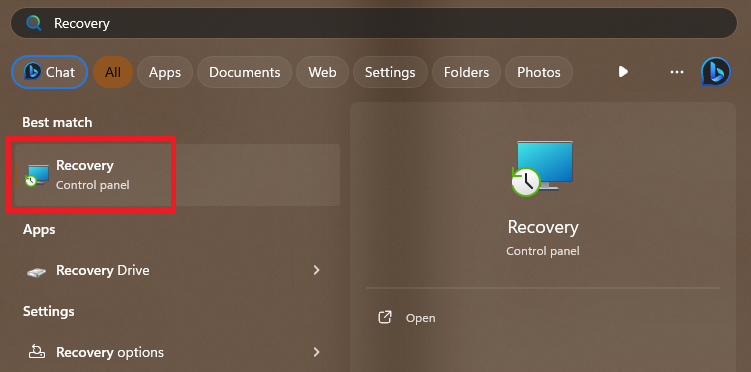751x372 pixels.
Task: Click the play arrow to show more filters
Action: [x=623, y=72]
